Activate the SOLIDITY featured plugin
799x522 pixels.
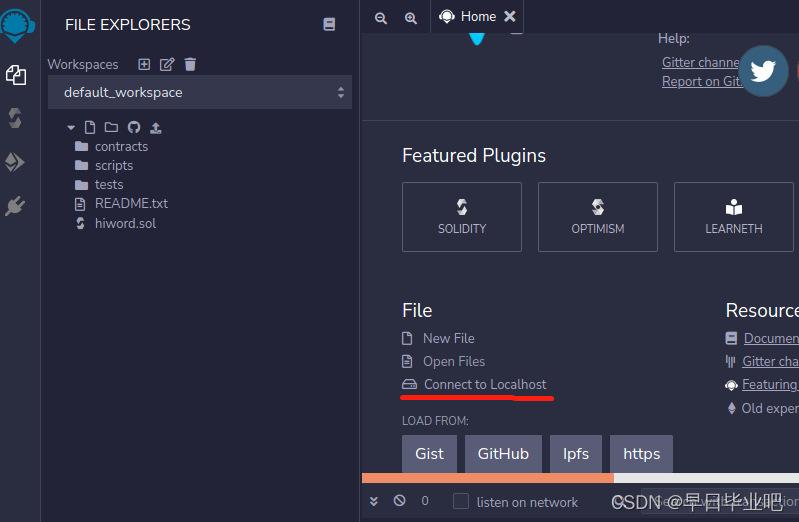[462, 217]
